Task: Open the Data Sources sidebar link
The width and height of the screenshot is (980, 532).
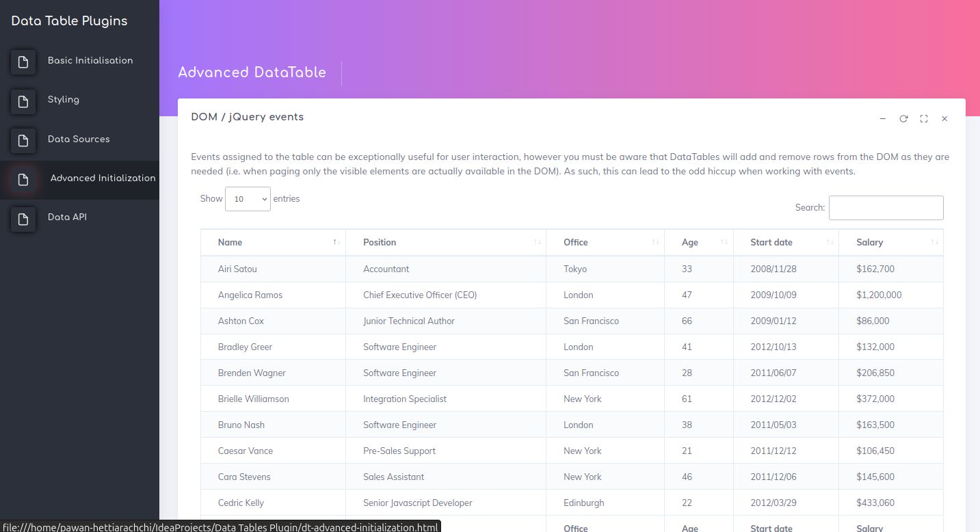Action: point(79,139)
